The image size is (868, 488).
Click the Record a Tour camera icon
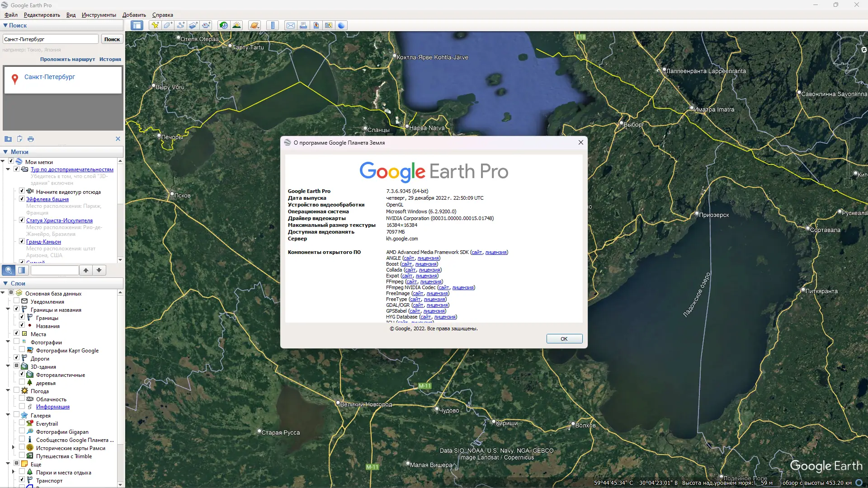click(x=206, y=25)
